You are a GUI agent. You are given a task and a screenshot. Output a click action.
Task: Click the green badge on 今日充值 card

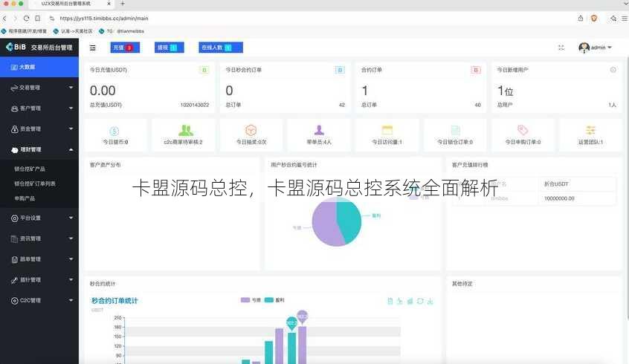pyautogui.click(x=204, y=70)
